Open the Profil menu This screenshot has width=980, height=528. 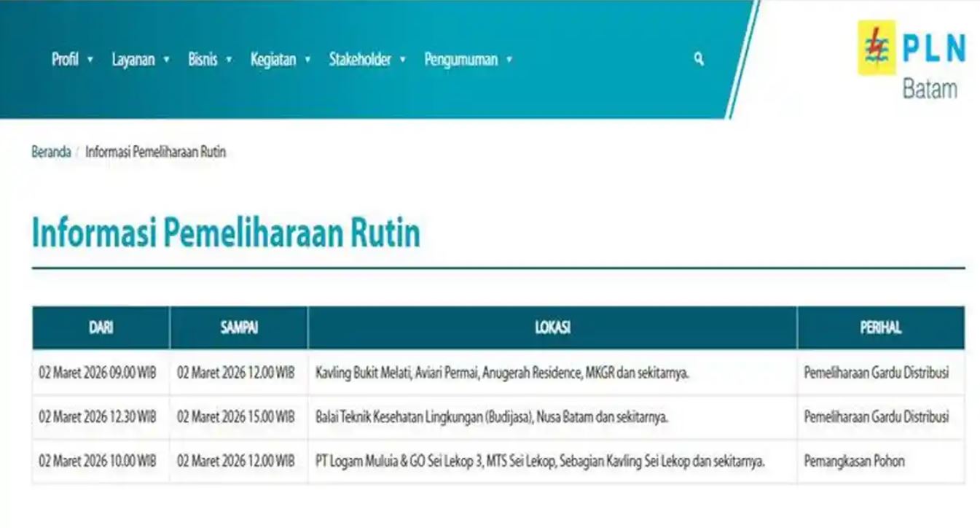click(x=65, y=60)
